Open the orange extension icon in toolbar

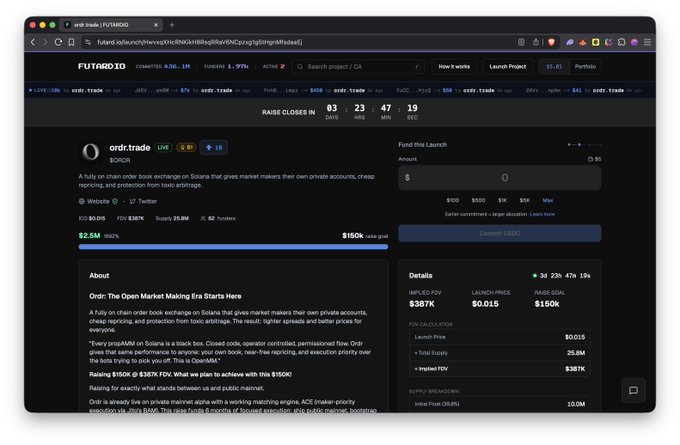[583, 42]
